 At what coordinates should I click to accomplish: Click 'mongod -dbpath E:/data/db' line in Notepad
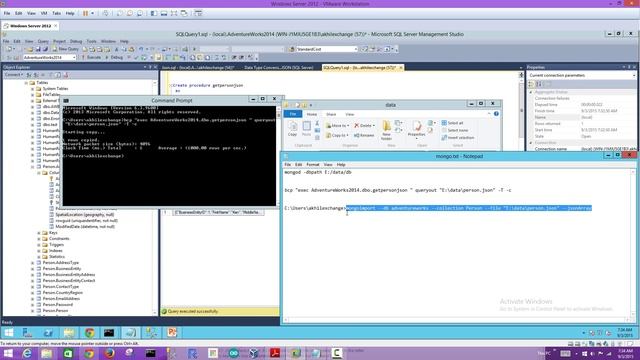tap(318, 172)
